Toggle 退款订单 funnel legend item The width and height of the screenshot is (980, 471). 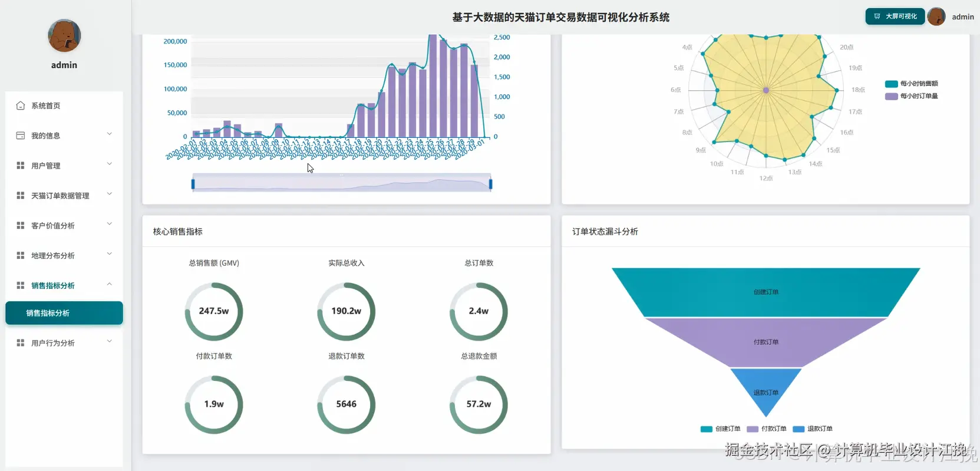click(x=813, y=429)
